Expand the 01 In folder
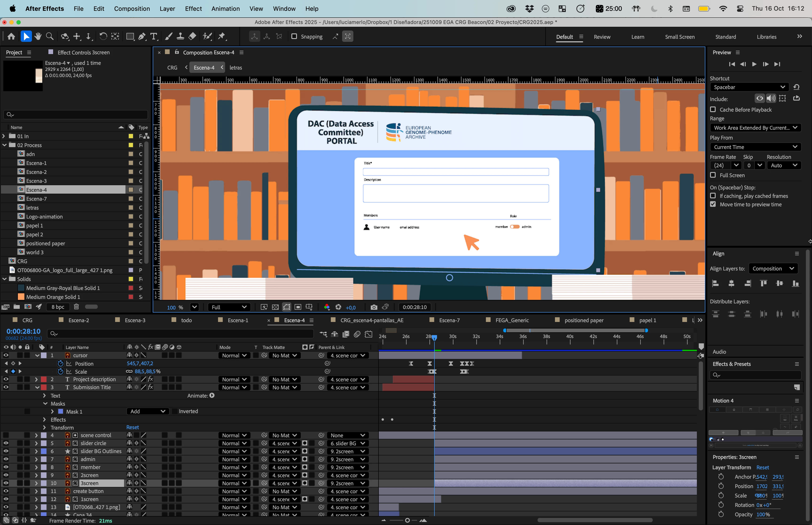 (4, 136)
